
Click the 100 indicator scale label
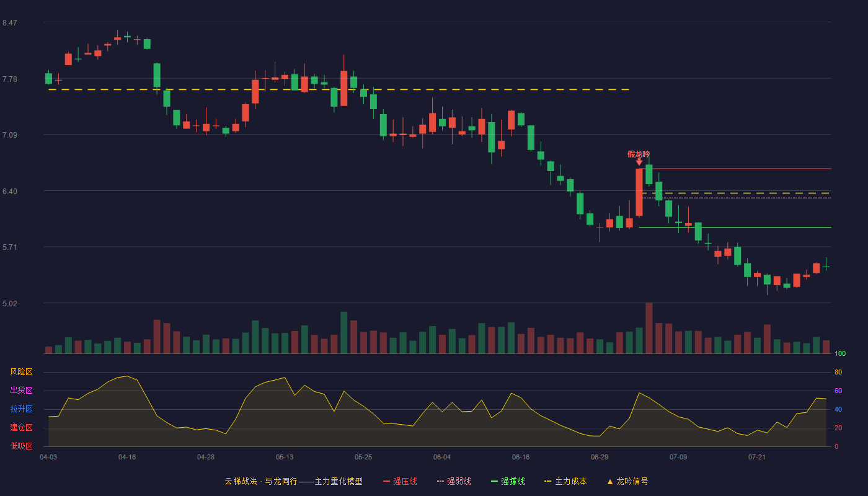840,354
